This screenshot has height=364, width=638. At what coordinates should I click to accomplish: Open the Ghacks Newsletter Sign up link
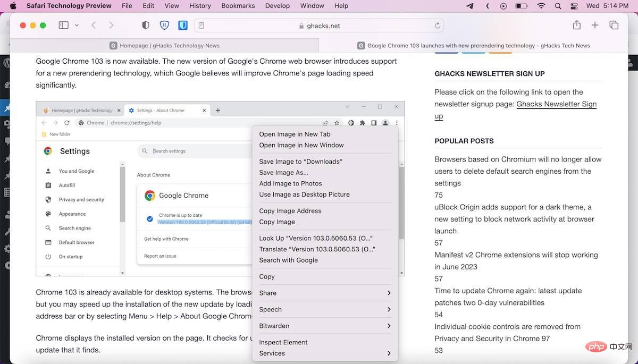tap(556, 104)
